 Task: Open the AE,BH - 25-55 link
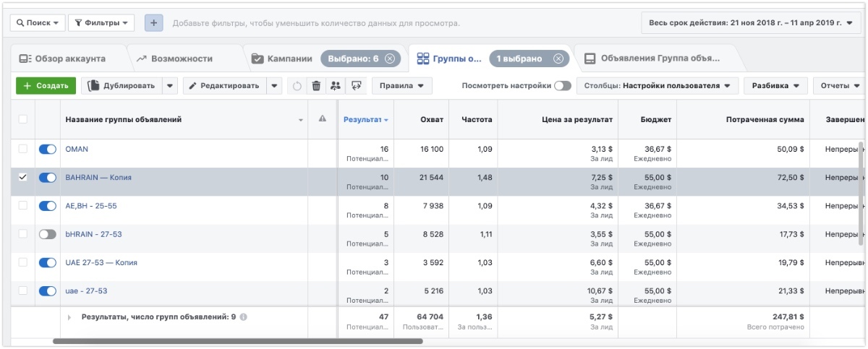pos(91,206)
